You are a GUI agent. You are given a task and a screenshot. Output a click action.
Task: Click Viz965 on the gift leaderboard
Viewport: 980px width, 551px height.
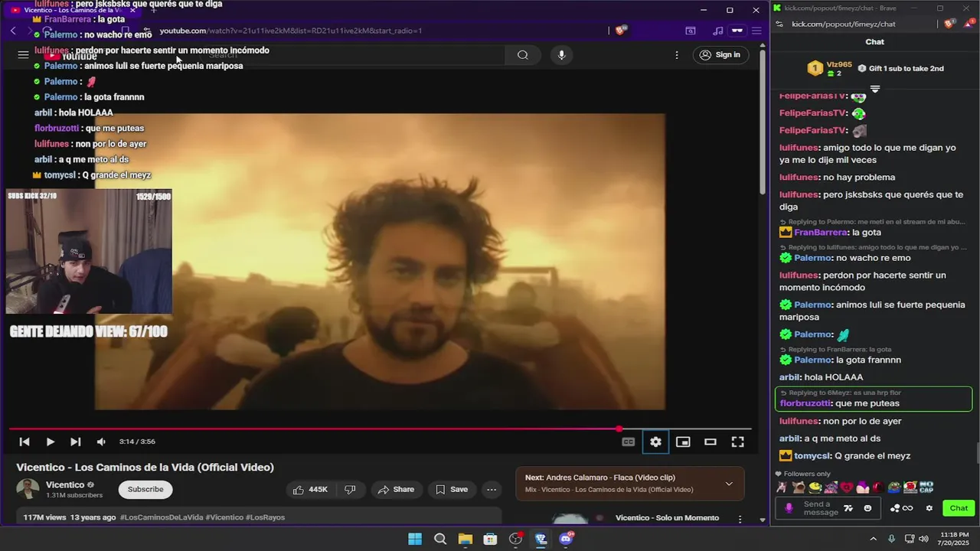839,64
